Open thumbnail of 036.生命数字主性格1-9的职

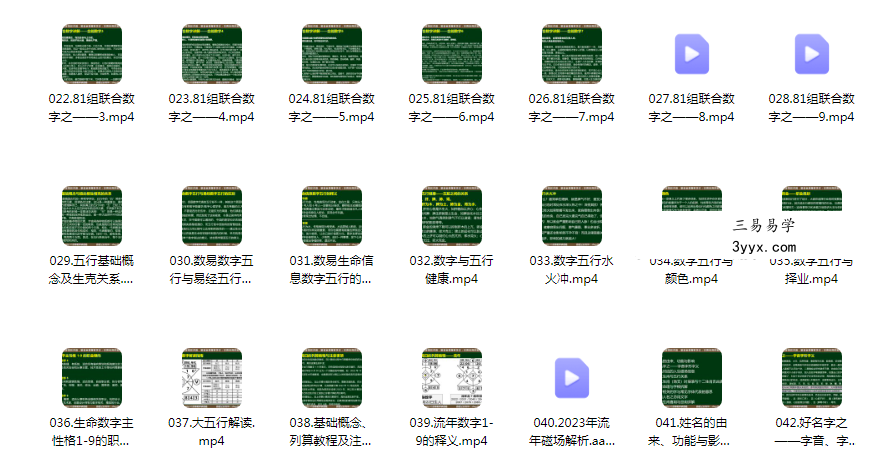[92, 378]
